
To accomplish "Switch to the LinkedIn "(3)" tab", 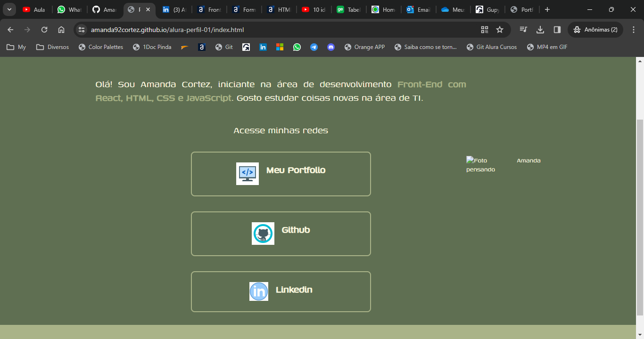I will [173, 9].
